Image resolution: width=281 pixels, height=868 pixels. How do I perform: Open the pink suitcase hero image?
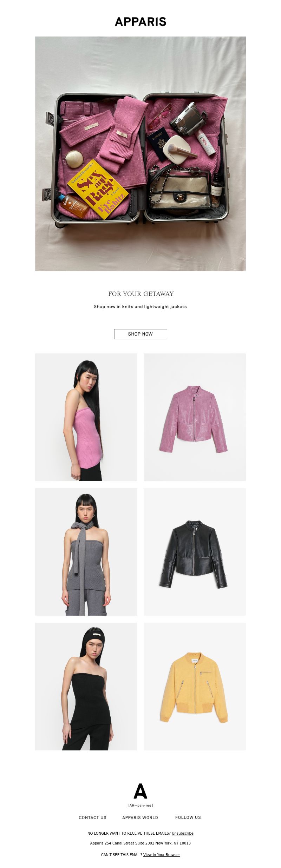140,153
